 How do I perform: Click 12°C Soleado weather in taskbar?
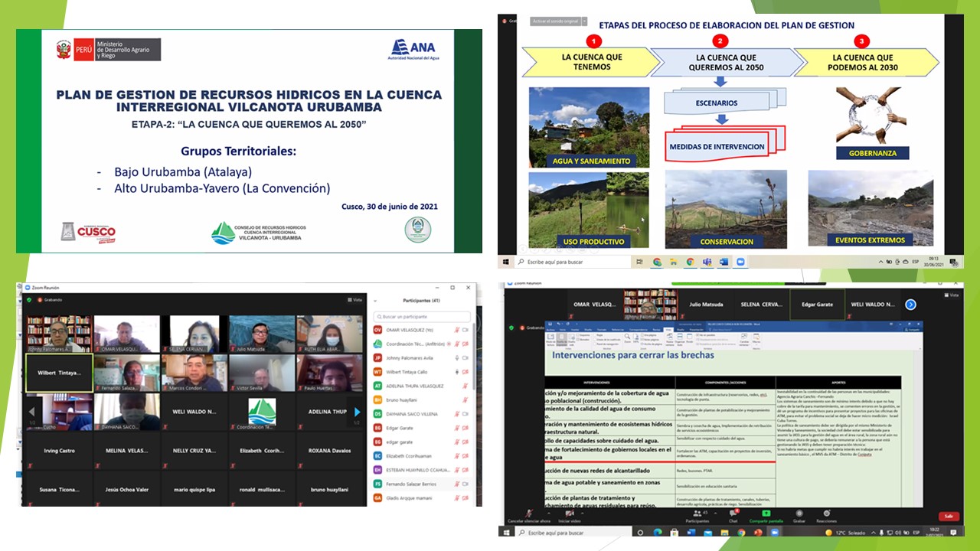tap(846, 533)
